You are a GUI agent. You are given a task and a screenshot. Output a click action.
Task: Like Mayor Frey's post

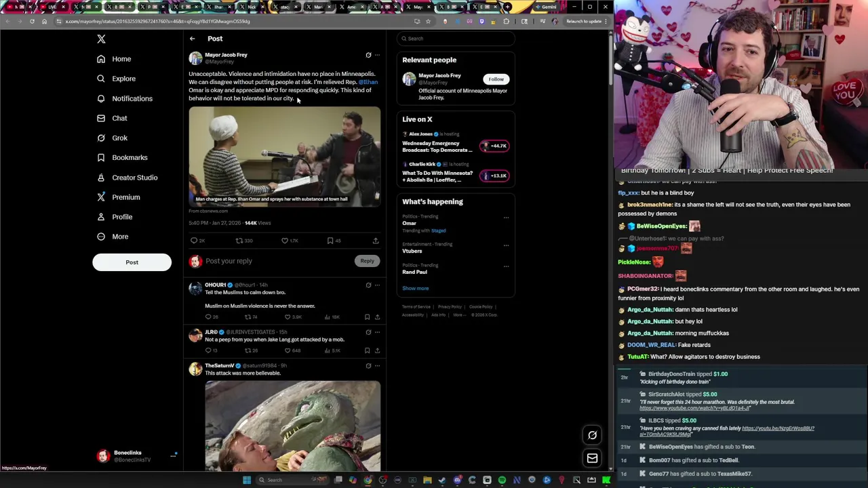tap(285, 241)
